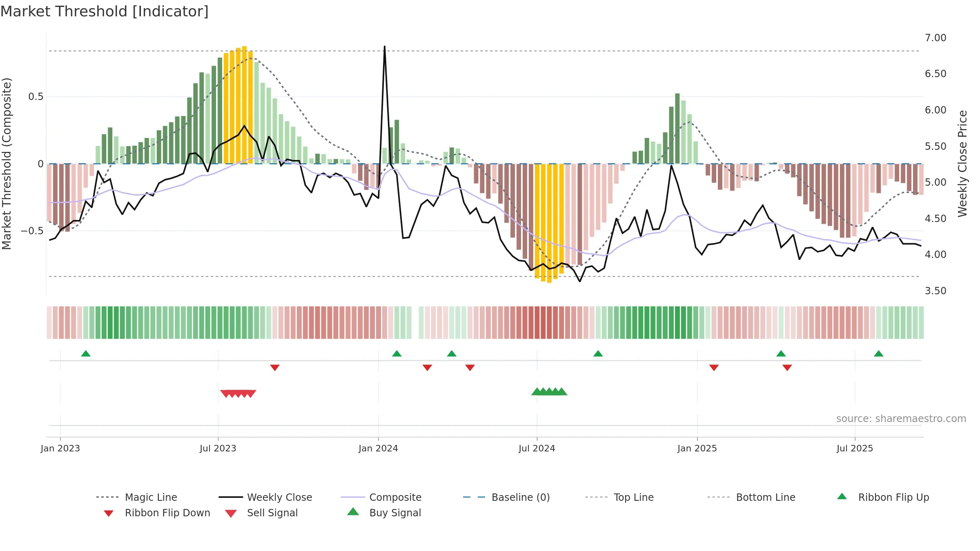
Task: Toggle the Baseline (0) legend entry
Action: click(x=506, y=497)
